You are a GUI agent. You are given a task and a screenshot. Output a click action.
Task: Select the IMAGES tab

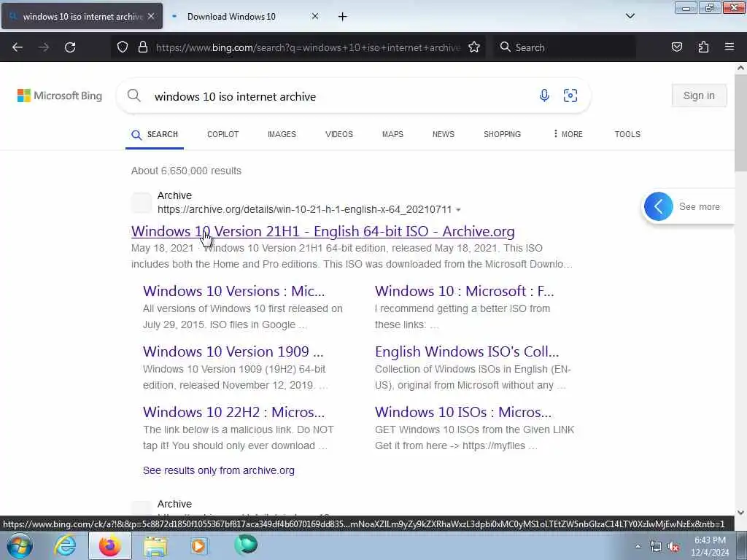[x=282, y=134]
